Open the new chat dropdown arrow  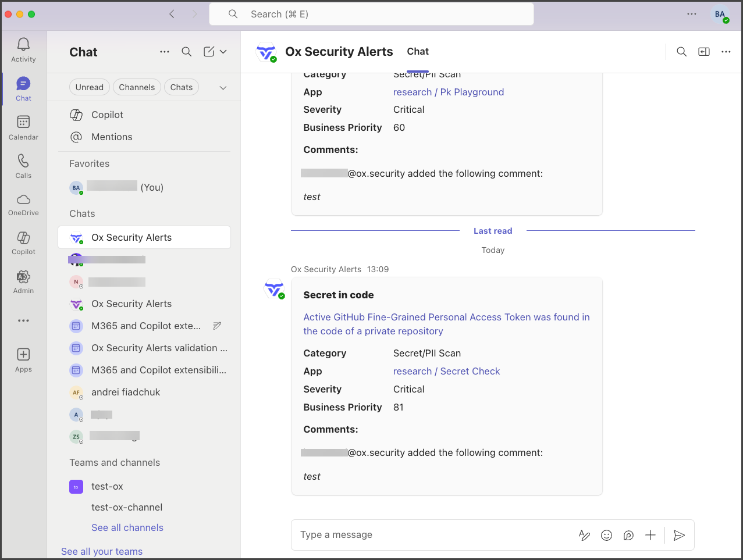point(223,52)
